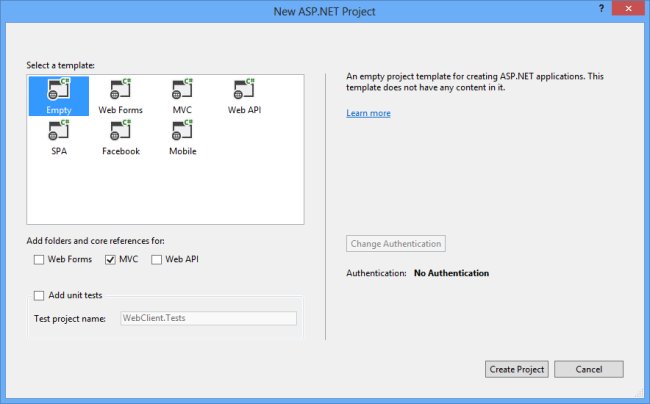The image size is (650, 404).
Task: Click the No Authentication status text
Action: click(x=451, y=273)
